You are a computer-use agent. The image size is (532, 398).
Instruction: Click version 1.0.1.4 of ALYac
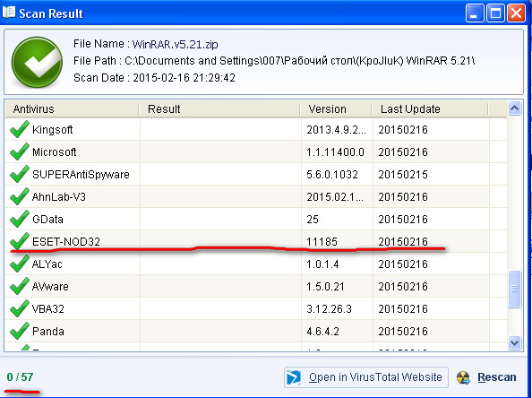pyautogui.click(x=322, y=264)
